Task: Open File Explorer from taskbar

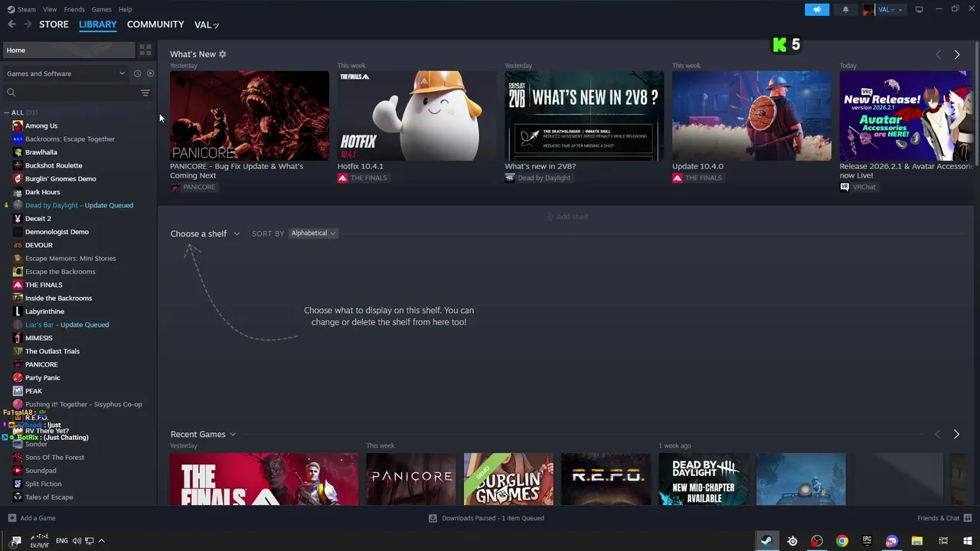Action: click(x=917, y=541)
